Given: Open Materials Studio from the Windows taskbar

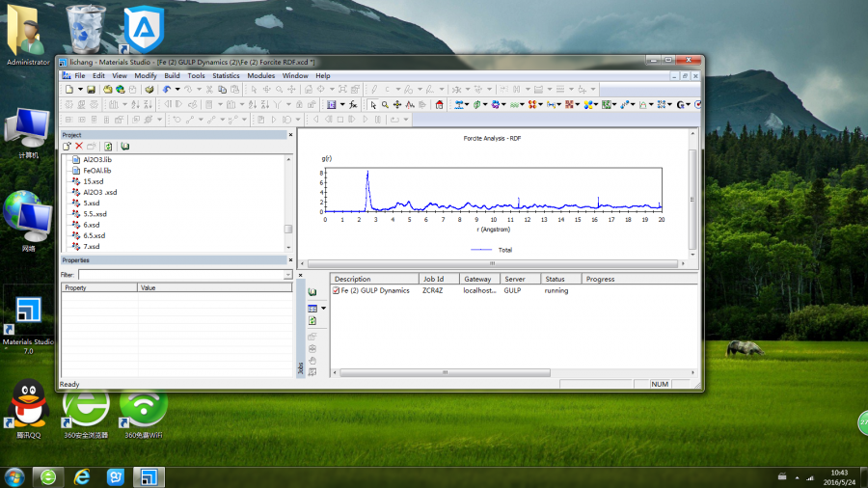Looking at the screenshot, I should click(148, 476).
